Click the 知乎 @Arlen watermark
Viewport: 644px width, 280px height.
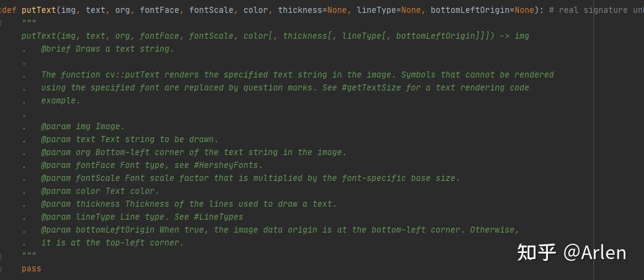point(571,252)
